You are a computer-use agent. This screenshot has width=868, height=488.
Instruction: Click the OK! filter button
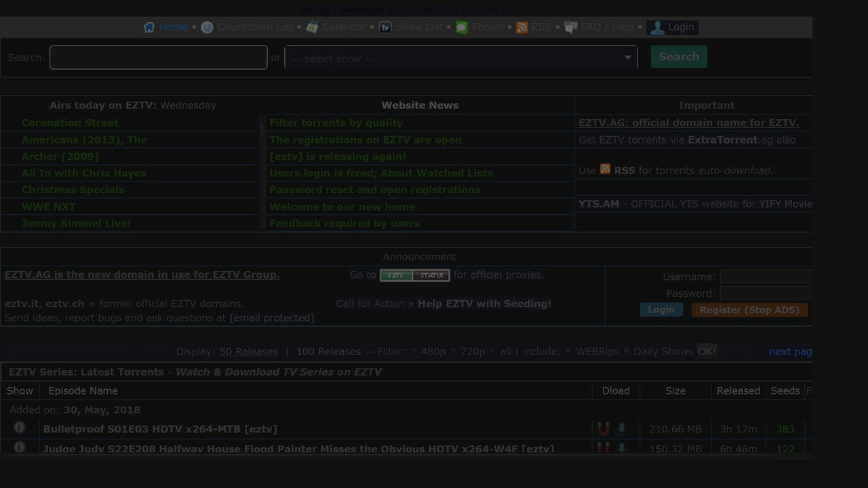click(707, 351)
